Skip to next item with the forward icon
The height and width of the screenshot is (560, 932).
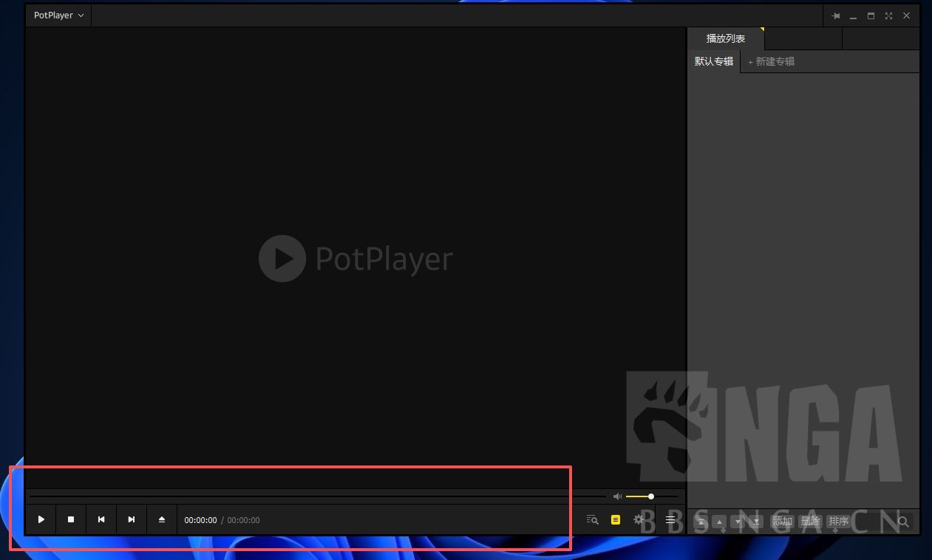(132, 519)
